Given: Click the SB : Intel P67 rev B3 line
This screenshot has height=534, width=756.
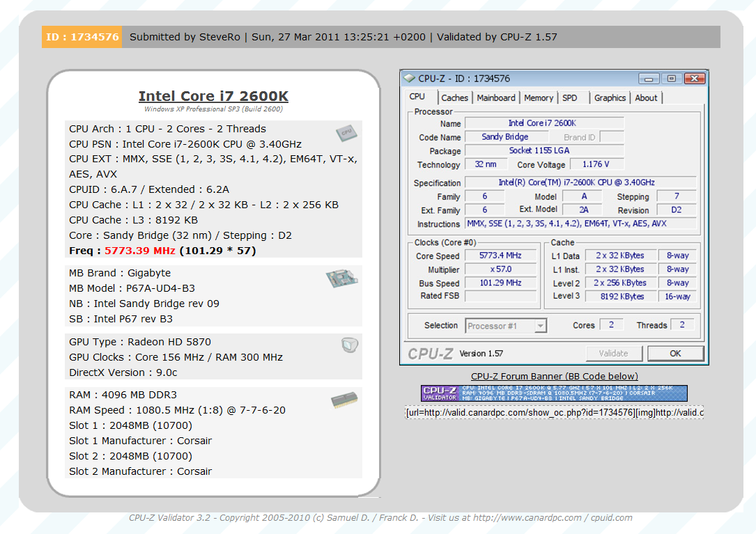Looking at the screenshot, I should coord(121,319).
